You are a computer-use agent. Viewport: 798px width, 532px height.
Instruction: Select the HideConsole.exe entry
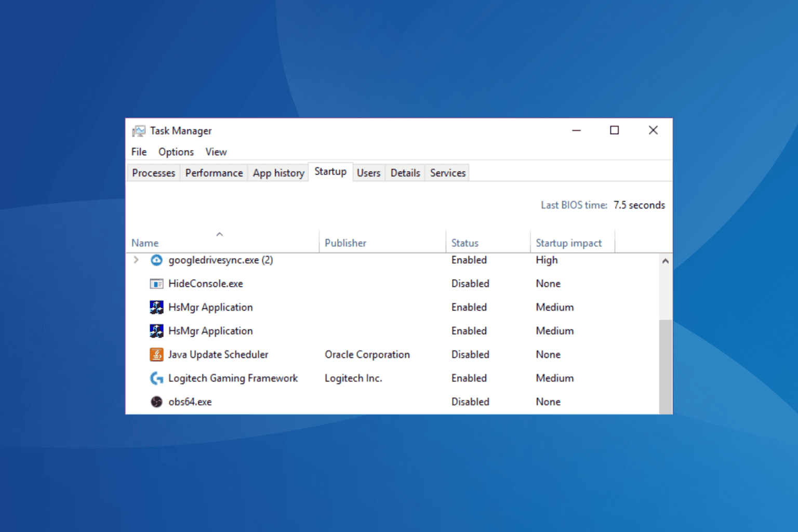(206, 284)
